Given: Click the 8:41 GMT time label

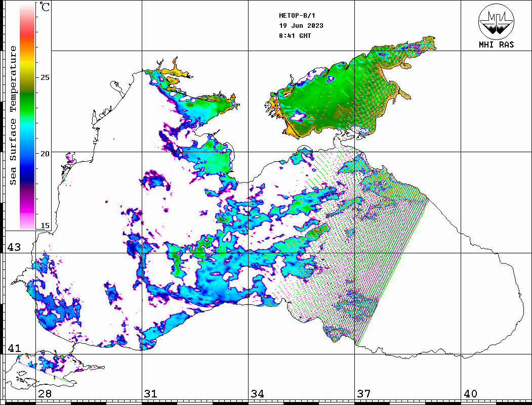Looking at the screenshot, I should pos(295,36).
